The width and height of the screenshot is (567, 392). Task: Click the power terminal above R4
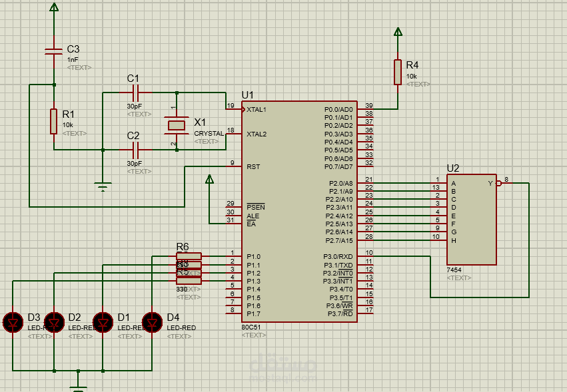click(x=398, y=32)
